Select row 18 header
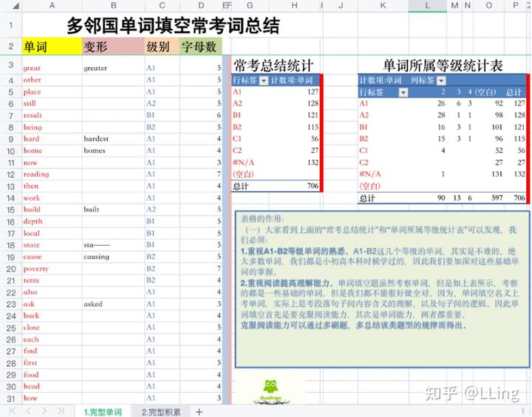 11,245
